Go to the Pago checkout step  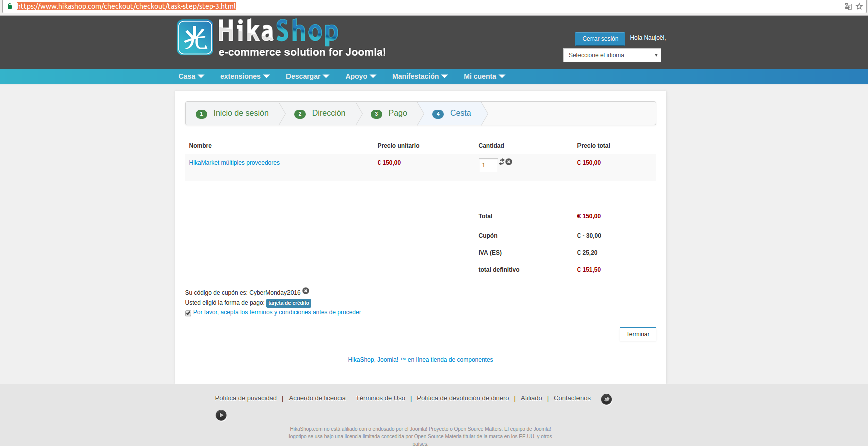[x=389, y=113]
